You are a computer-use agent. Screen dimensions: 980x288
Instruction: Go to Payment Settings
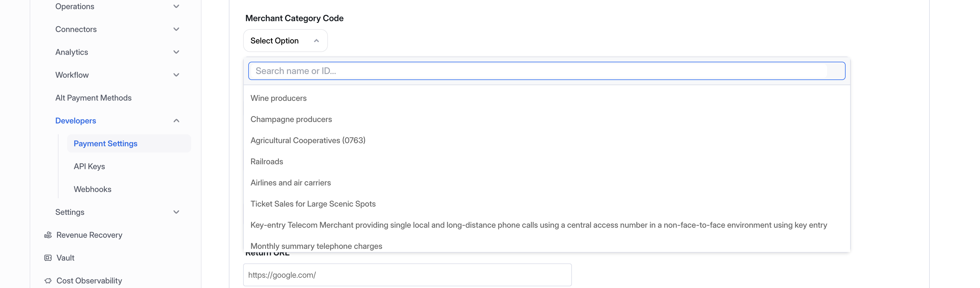[x=105, y=144]
